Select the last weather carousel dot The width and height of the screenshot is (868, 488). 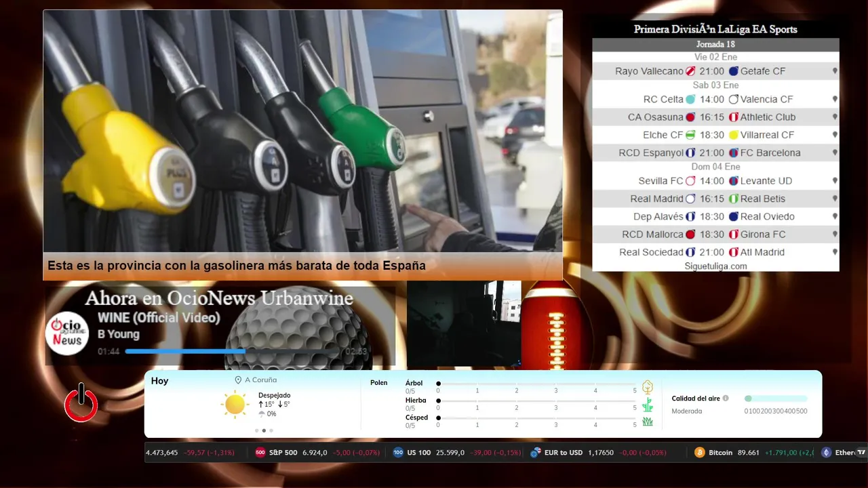point(271,430)
